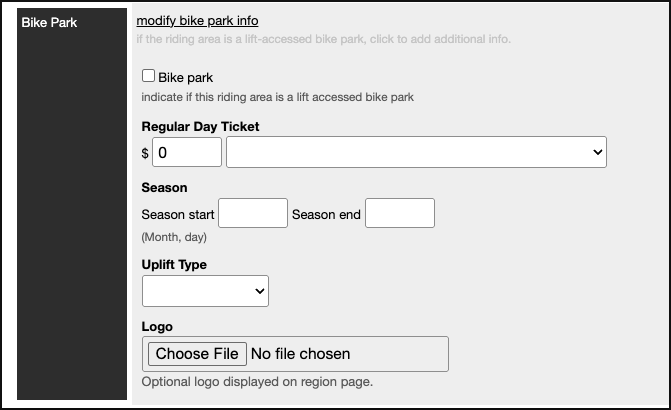Click the bold "Season" heading

(x=164, y=187)
